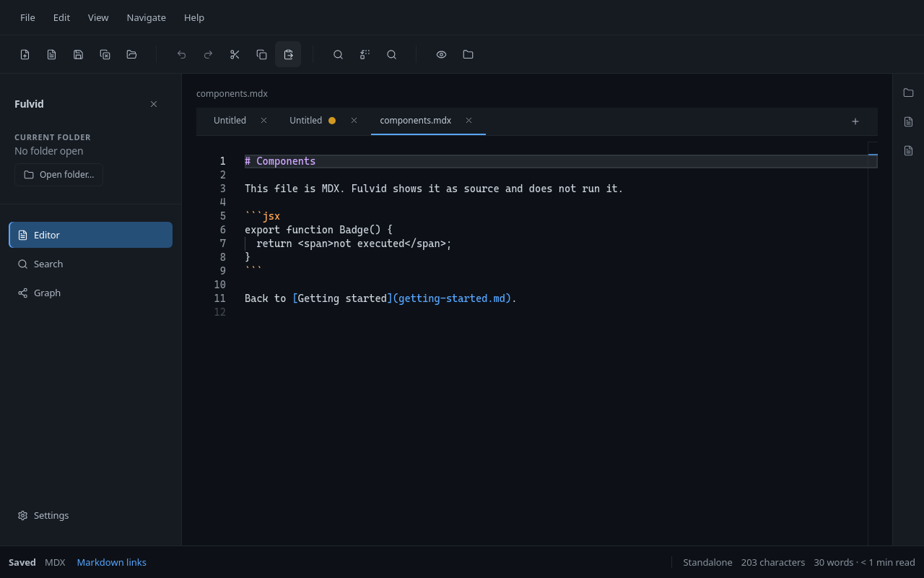Image resolution: width=924 pixels, height=578 pixels.
Task: Open find and replace icon
Action: (x=365, y=54)
